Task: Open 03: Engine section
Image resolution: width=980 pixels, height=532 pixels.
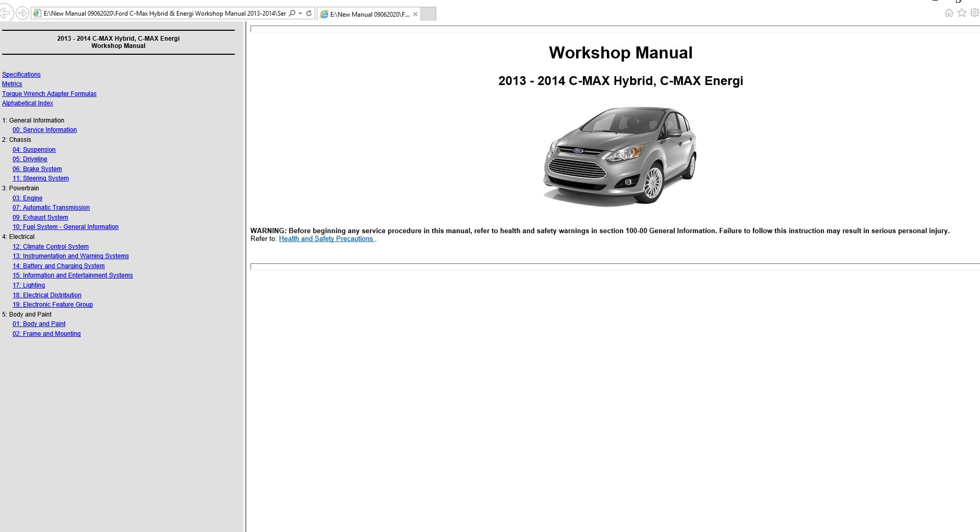Action: (x=27, y=198)
